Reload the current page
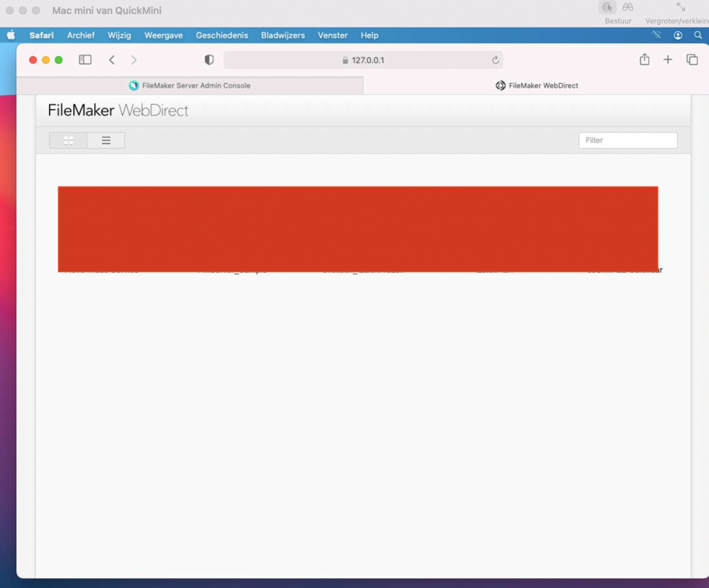 (x=496, y=60)
